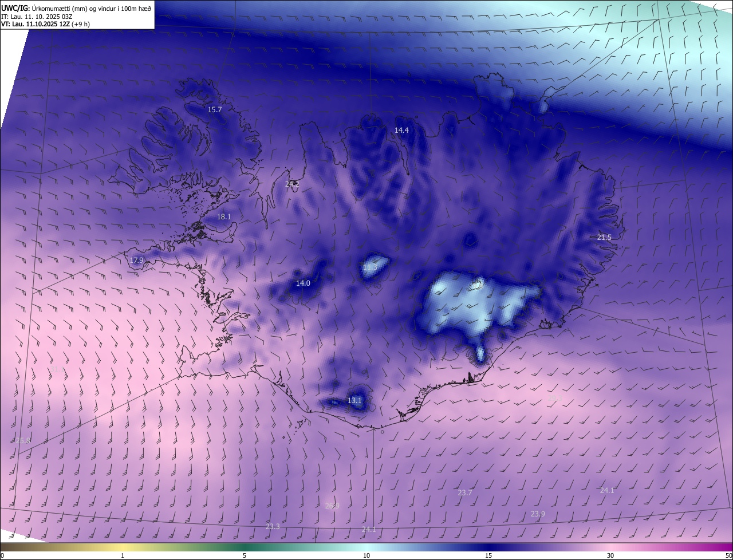Select the 15.7 value over the Westfjords
Screen dimensions: 733x560
coord(215,109)
